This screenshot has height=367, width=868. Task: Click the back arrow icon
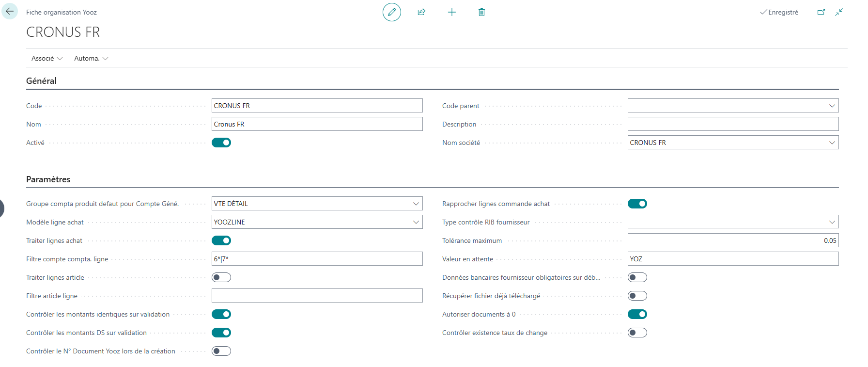point(10,12)
